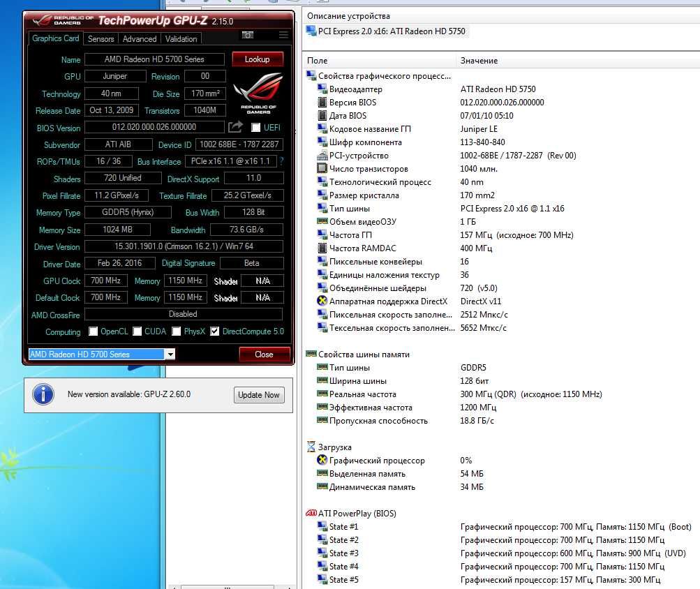The image size is (700, 589).
Task: Click the BIOS Version field in GPU-Z
Action: [154, 127]
